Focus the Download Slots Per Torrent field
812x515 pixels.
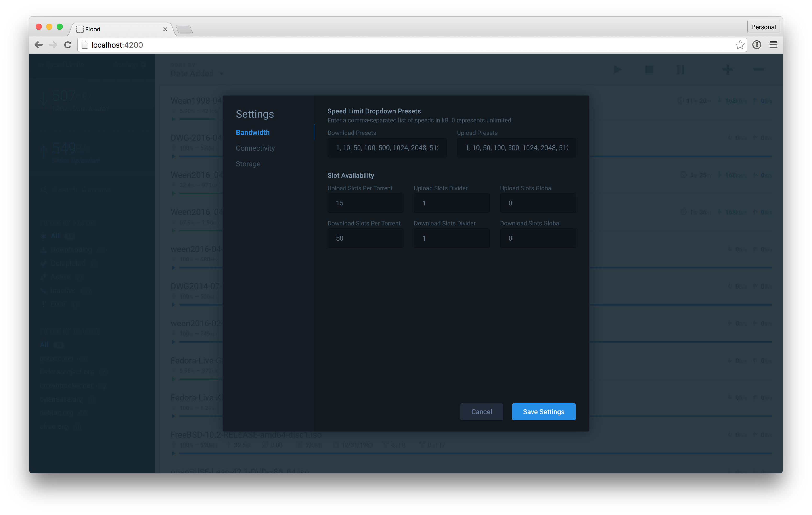365,238
